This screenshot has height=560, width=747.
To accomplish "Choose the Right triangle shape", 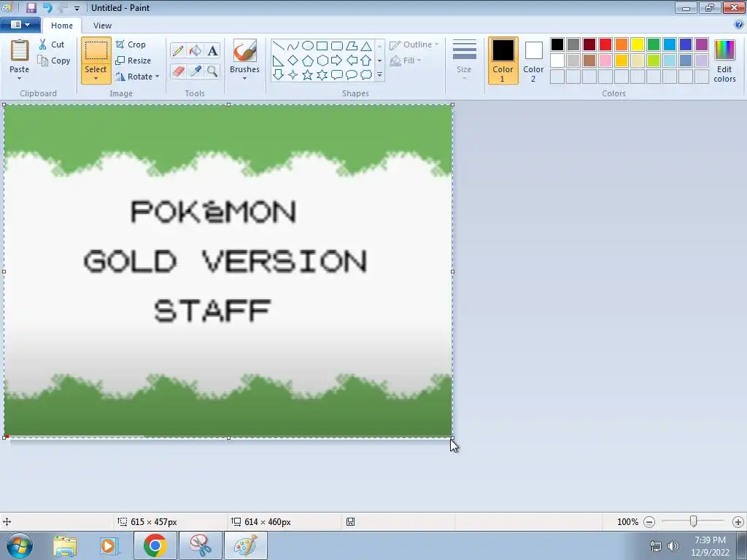I will pos(278,61).
